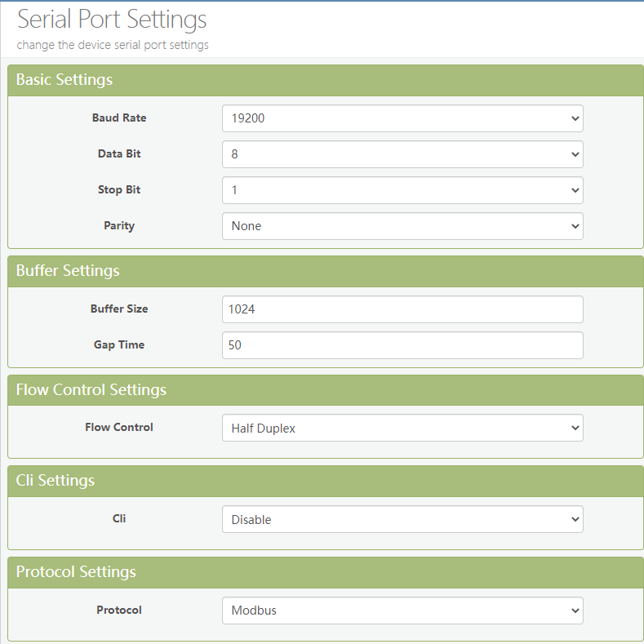This screenshot has width=644, height=644.
Task: Click the Parity field label
Action: click(x=119, y=226)
